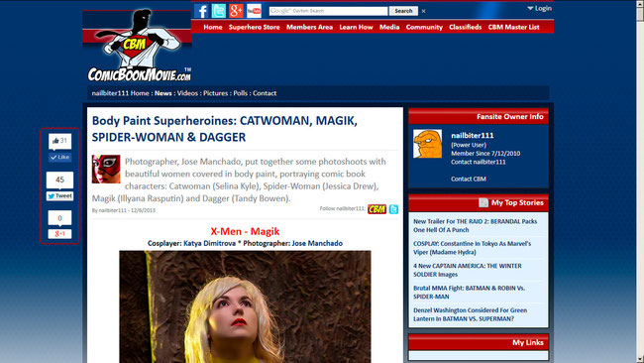Focus the Google Custom Search field
This screenshot has width=644, height=363.
pyautogui.click(x=328, y=11)
